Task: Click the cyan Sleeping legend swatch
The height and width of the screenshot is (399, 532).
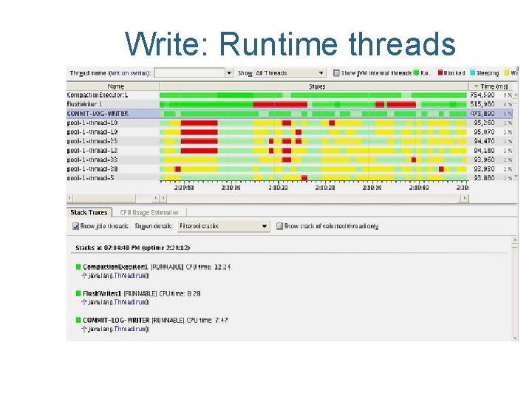Action: 472,72
